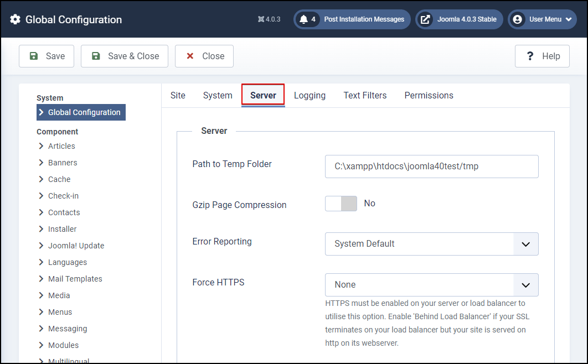Click the external-link icon on Joomla 4.0.3 Stable
The image size is (588, 364).
[x=425, y=19]
